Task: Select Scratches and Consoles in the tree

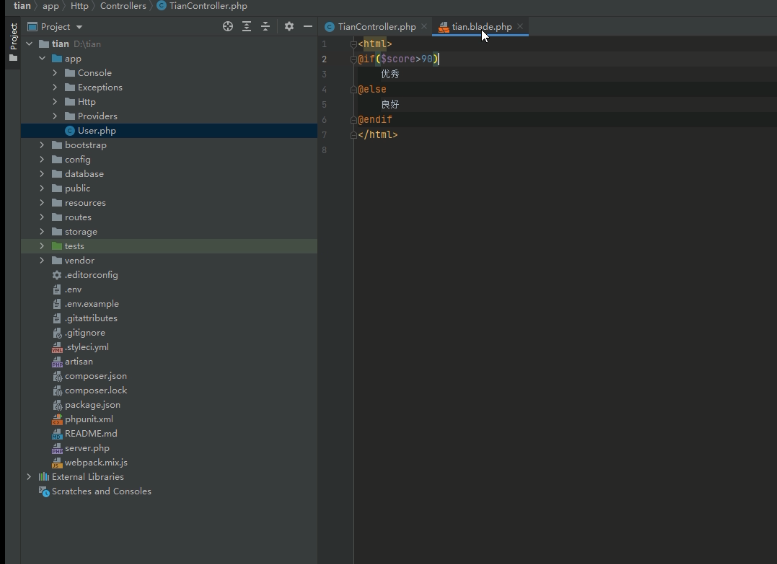Action: point(101,492)
